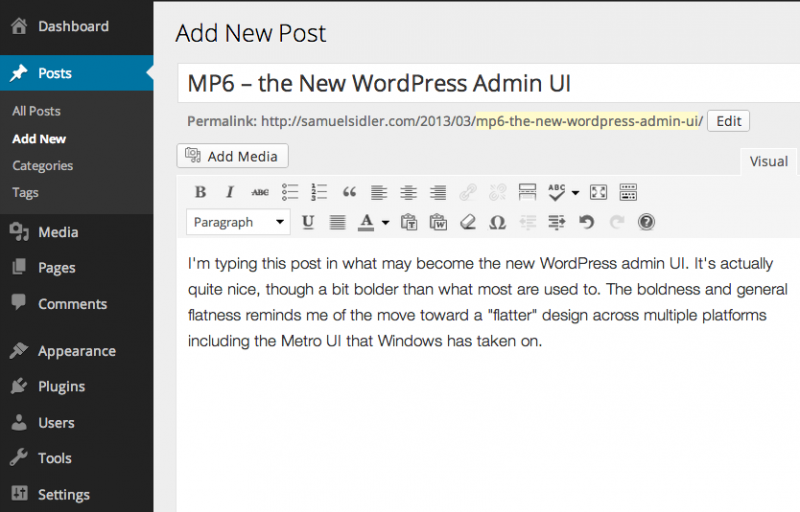Run the spellchecker via ABC checkmark icon

557,192
